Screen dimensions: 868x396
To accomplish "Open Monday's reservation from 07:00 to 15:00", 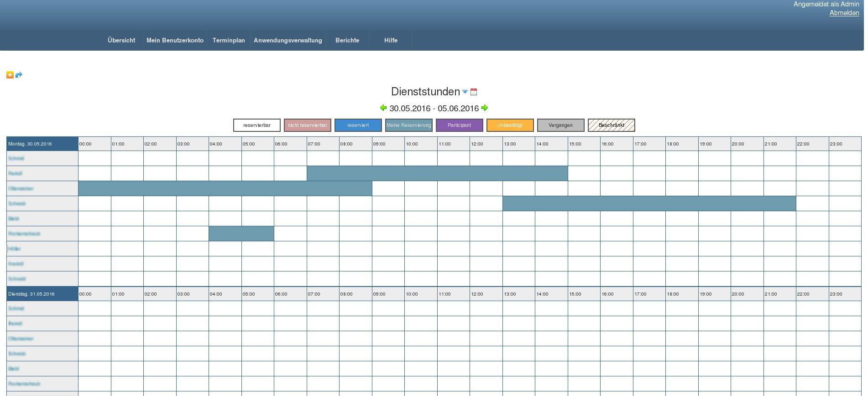I will (437, 173).
